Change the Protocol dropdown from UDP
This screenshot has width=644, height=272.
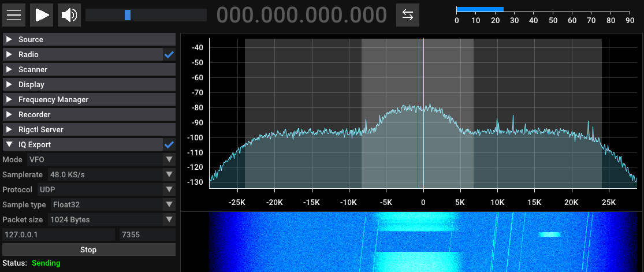pos(106,189)
